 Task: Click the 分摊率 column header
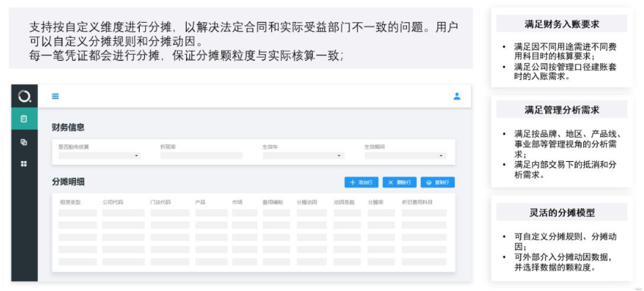pos(375,202)
